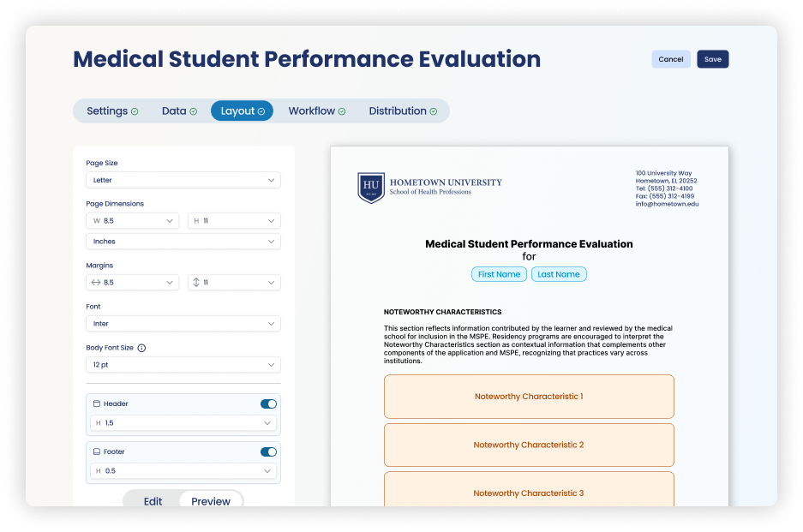Click the checkmark icon next to Settings
Screen dimensions: 803x532
point(135,111)
